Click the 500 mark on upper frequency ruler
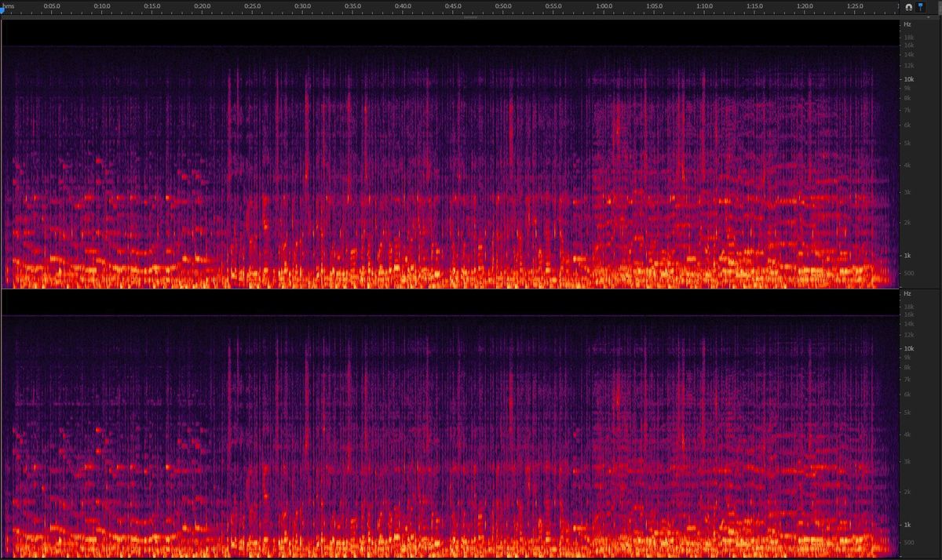Screen dimensions: 942x560 pos(907,273)
